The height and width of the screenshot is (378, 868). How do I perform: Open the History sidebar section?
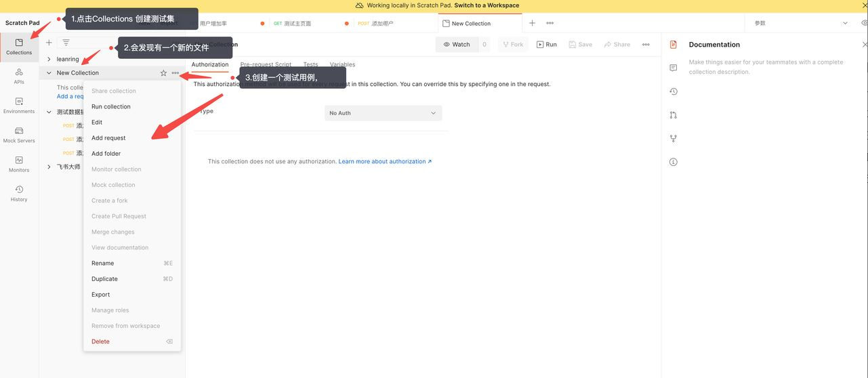(19, 194)
